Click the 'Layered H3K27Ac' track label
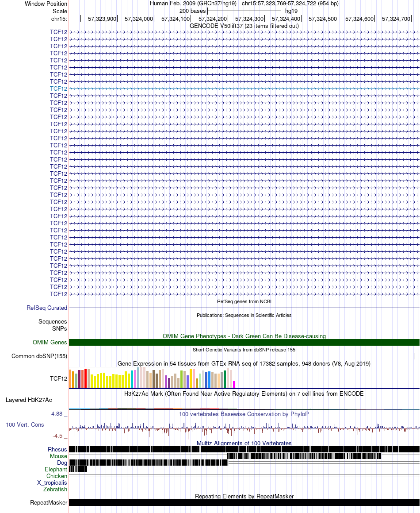The height and width of the screenshot is (513, 420). point(29,400)
